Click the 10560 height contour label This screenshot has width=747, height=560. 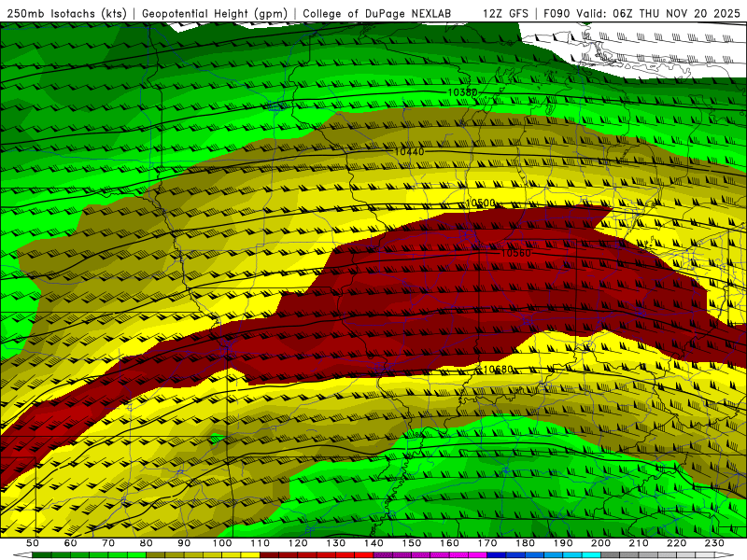pyautogui.click(x=516, y=253)
